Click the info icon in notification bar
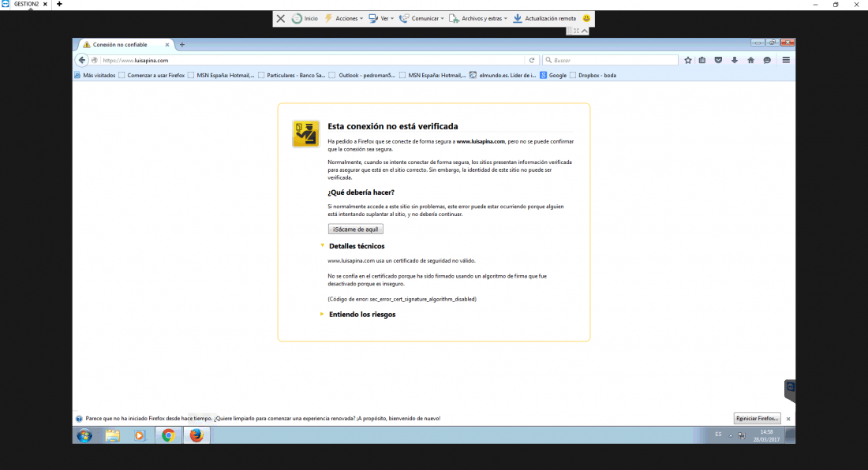 (x=79, y=419)
